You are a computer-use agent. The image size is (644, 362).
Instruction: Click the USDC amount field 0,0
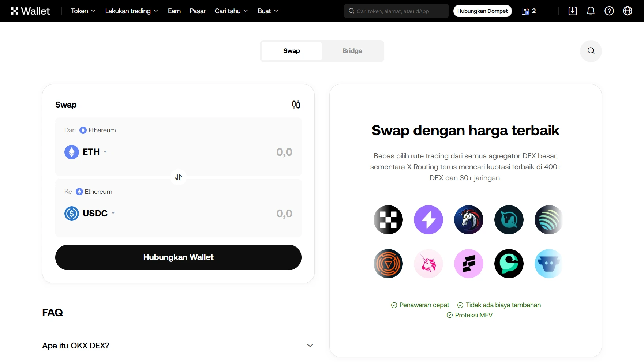click(x=284, y=214)
